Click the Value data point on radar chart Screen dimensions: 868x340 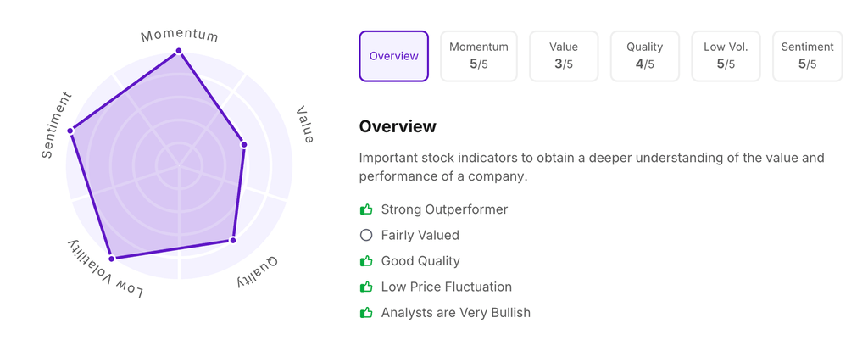(244, 145)
